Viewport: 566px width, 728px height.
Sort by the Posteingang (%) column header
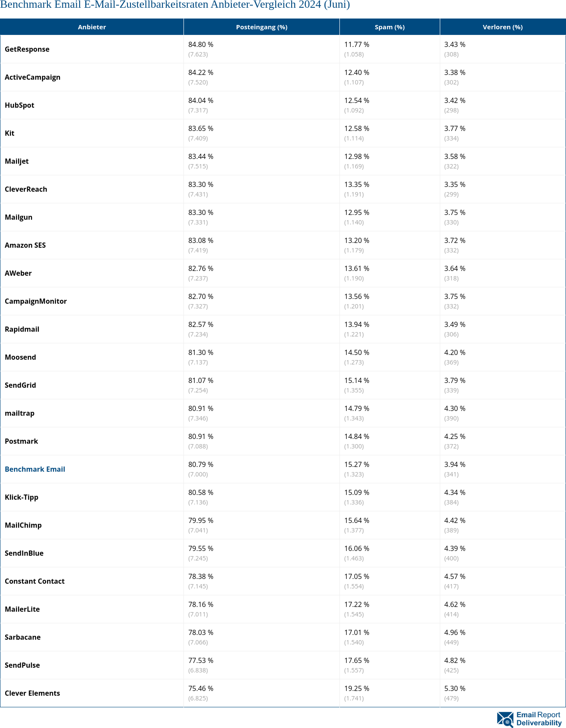261,27
